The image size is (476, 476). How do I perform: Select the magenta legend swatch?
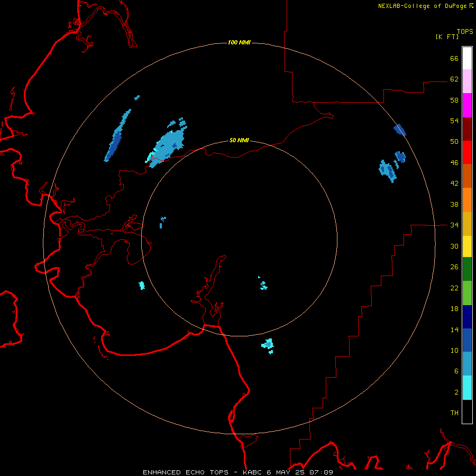pyautogui.click(x=467, y=105)
